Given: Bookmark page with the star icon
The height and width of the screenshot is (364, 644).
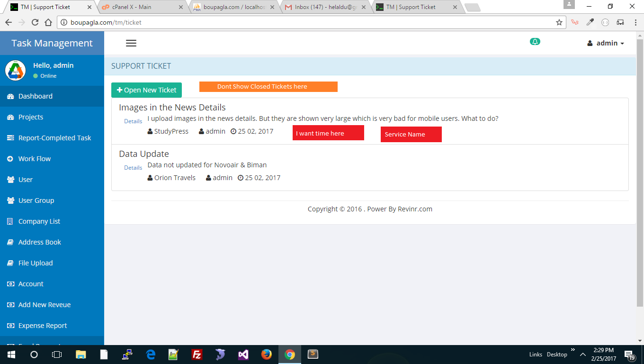Looking at the screenshot, I should click(x=559, y=22).
